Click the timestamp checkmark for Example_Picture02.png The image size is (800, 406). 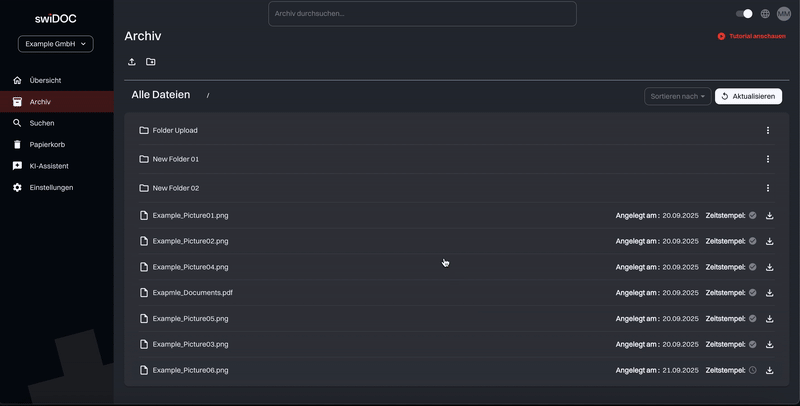click(x=753, y=241)
